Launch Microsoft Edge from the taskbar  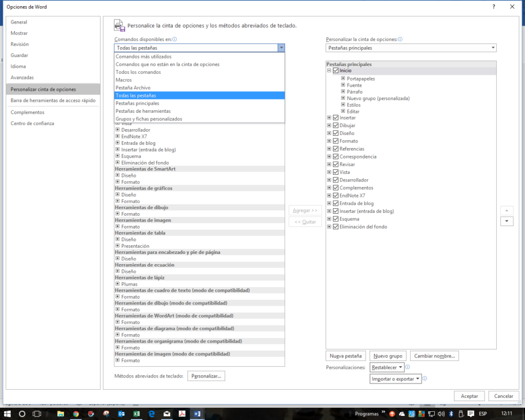coord(152,413)
